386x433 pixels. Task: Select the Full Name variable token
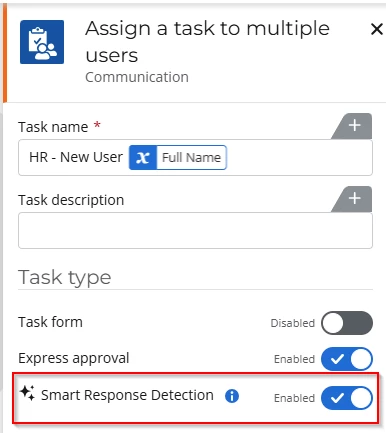click(178, 157)
